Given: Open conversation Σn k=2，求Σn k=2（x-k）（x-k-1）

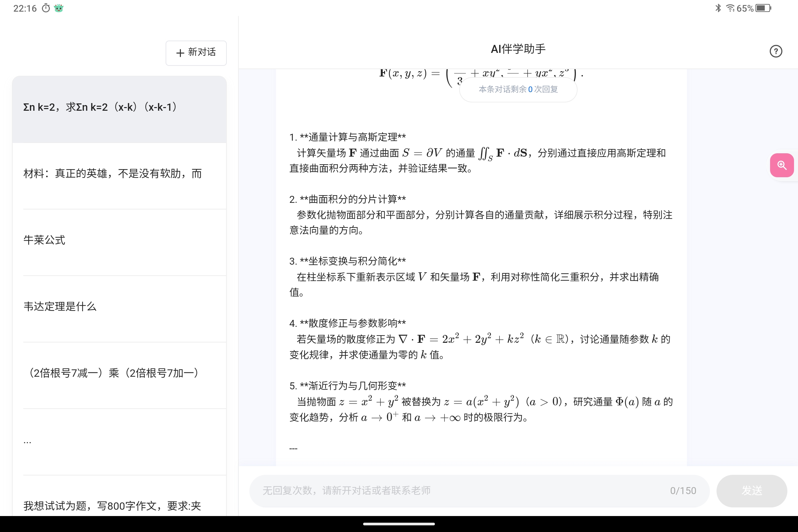Looking at the screenshot, I should point(119,109).
